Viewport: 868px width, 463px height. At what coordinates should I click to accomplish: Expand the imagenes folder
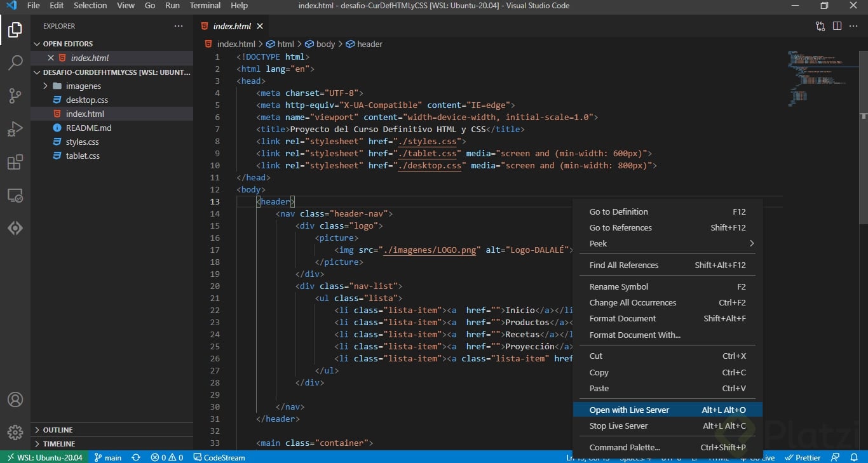pyautogui.click(x=112, y=86)
